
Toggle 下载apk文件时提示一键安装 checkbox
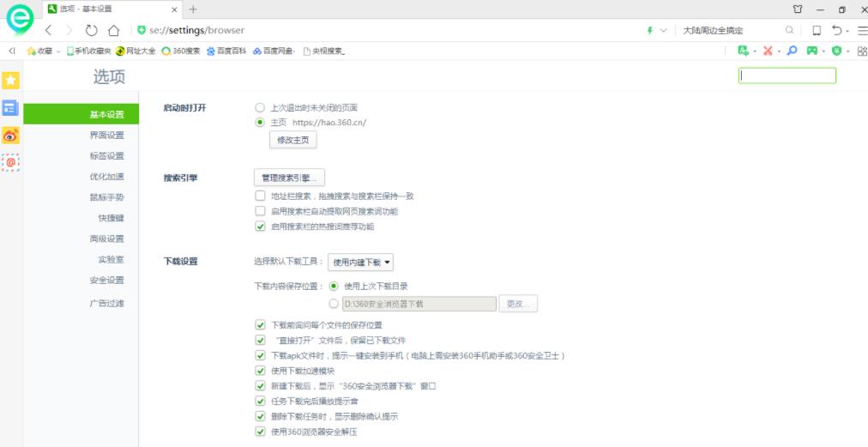260,355
